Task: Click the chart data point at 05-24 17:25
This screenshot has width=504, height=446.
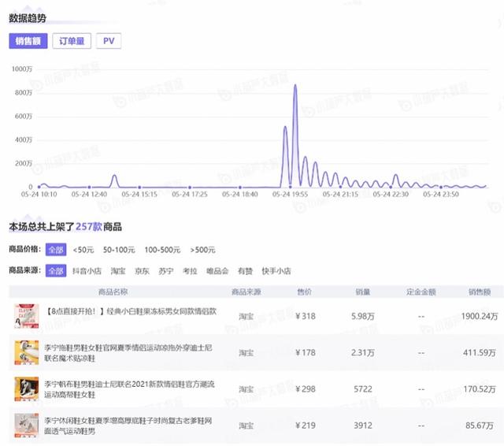Action: tap(190, 187)
